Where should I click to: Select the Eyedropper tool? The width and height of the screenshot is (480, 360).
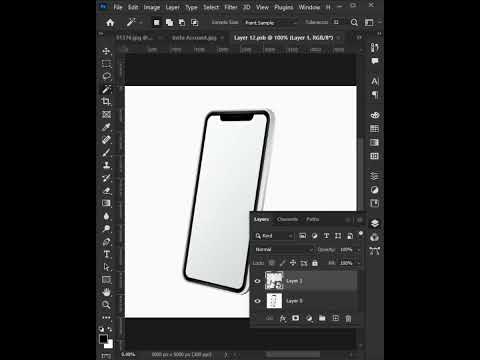pos(106,127)
